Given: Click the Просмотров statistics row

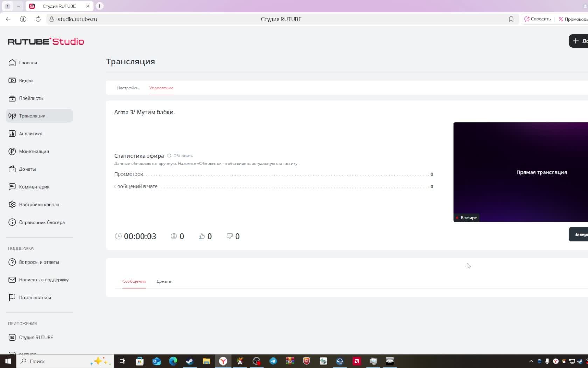Looking at the screenshot, I should tap(274, 174).
